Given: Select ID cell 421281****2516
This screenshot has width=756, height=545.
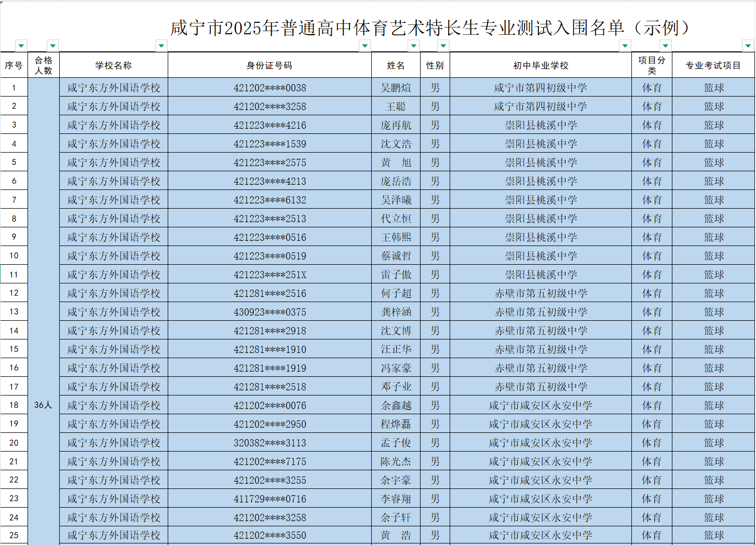Looking at the screenshot, I should (x=269, y=293).
